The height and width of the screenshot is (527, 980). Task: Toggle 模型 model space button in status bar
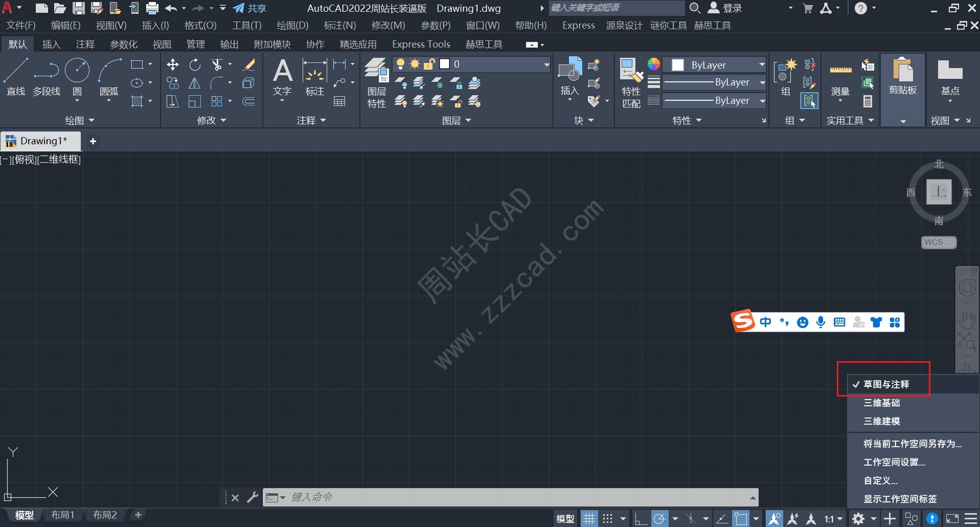click(565, 519)
